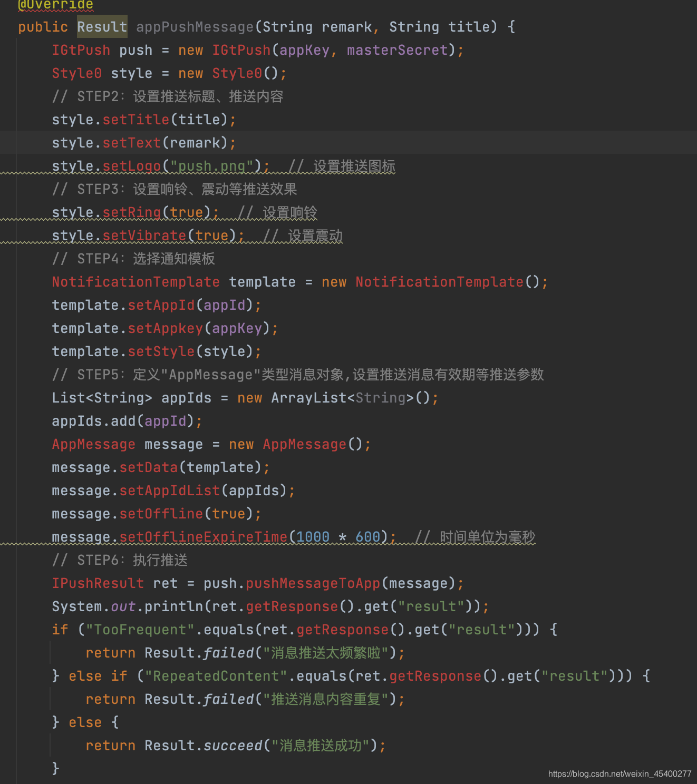This screenshot has width=697, height=784.
Task: Click appIds.add call
Action: tap(127, 421)
